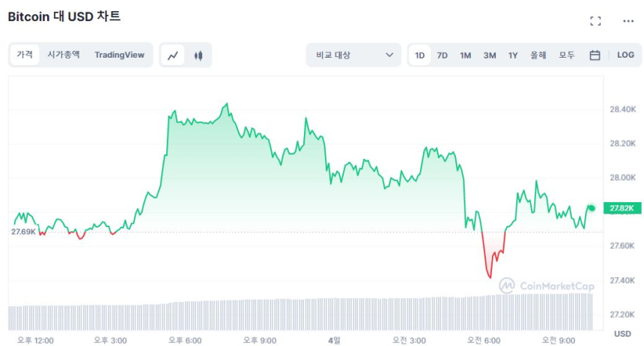Switch to the 시가총액 market cap tab
The image size is (644, 346).
coord(63,55)
